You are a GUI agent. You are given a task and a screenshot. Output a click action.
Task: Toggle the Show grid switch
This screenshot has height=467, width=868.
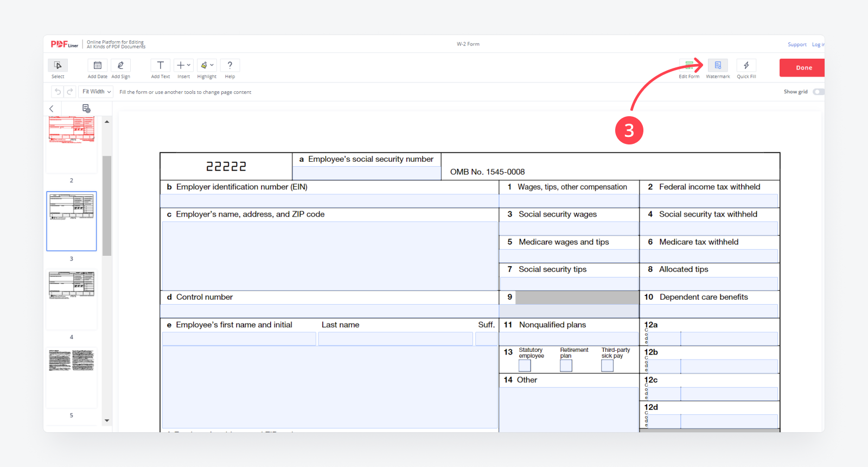click(x=818, y=92)
